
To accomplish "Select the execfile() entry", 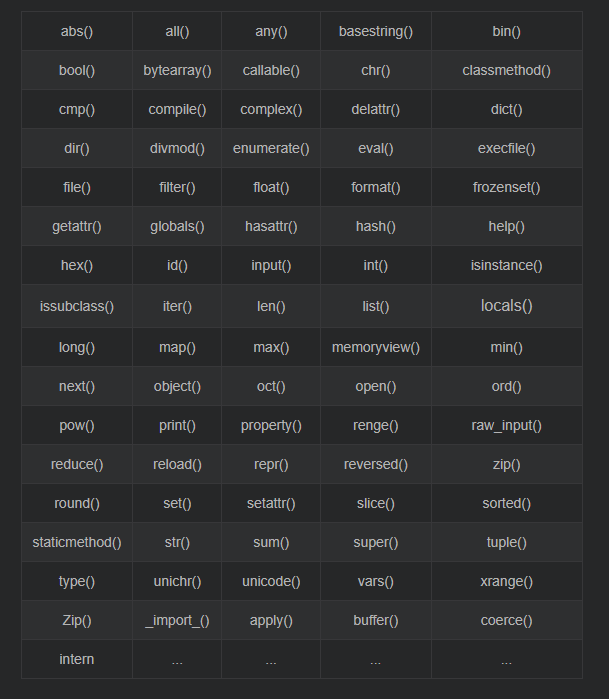I will click(506, 148).
